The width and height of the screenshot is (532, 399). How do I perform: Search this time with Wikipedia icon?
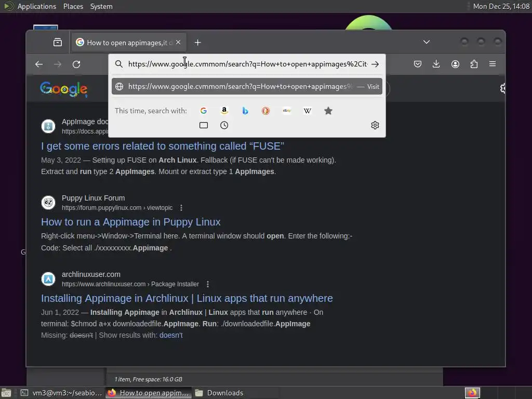click(x=308, y=111)
